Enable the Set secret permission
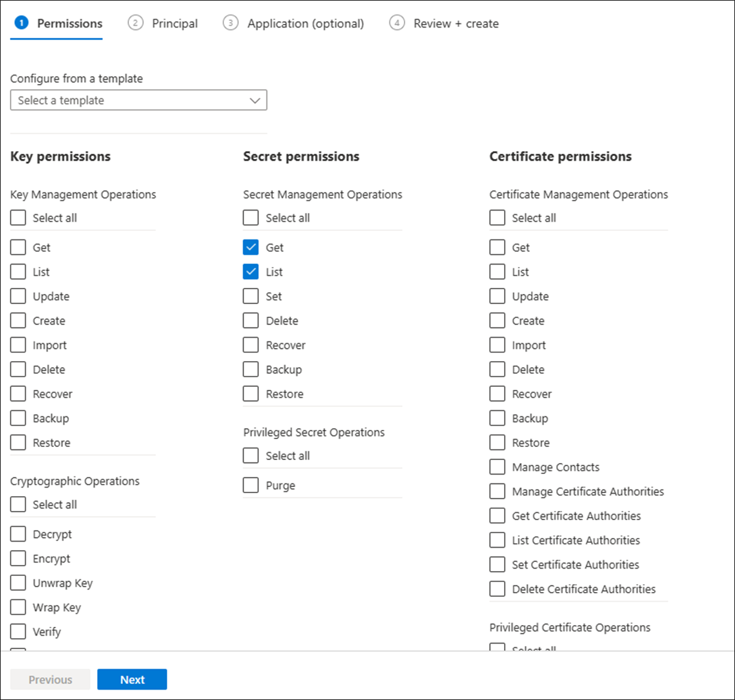Viewport: 735px width, 700px height. pyautogui.click(x=251, y=296)
